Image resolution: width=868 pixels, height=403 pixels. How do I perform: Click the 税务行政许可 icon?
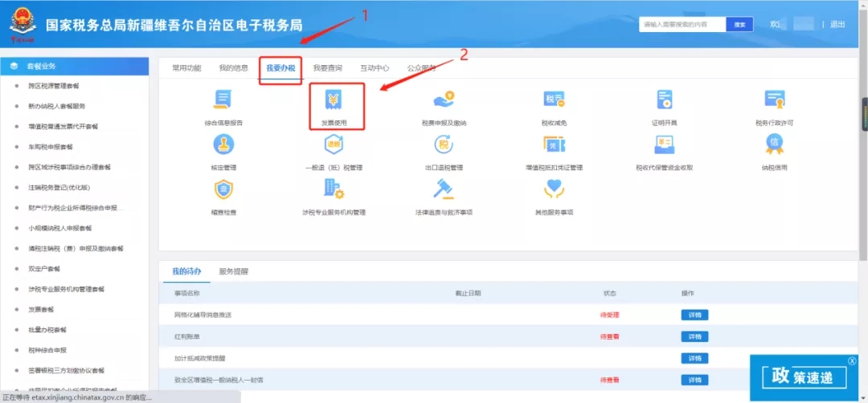774,101
